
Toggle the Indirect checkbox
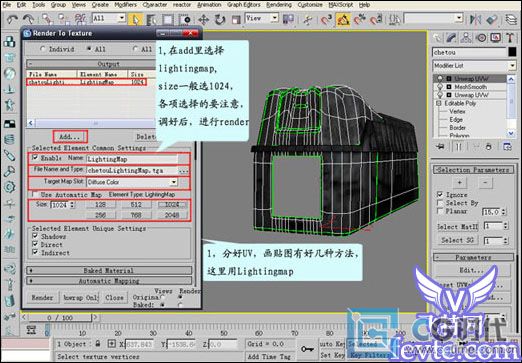[35, 252]
